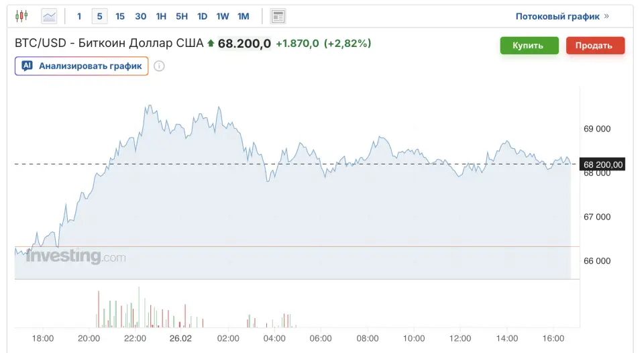This screenshot has height=353, width=644.
Task: Click the AI icon on analyze button
Action: tap(28, 66)
